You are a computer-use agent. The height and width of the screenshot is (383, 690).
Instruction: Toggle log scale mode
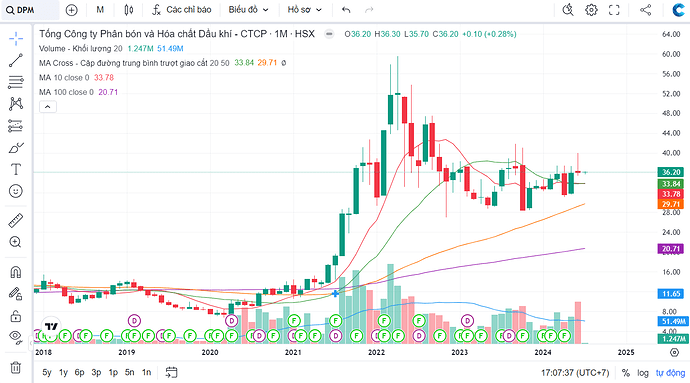click(x=643, y=373)
